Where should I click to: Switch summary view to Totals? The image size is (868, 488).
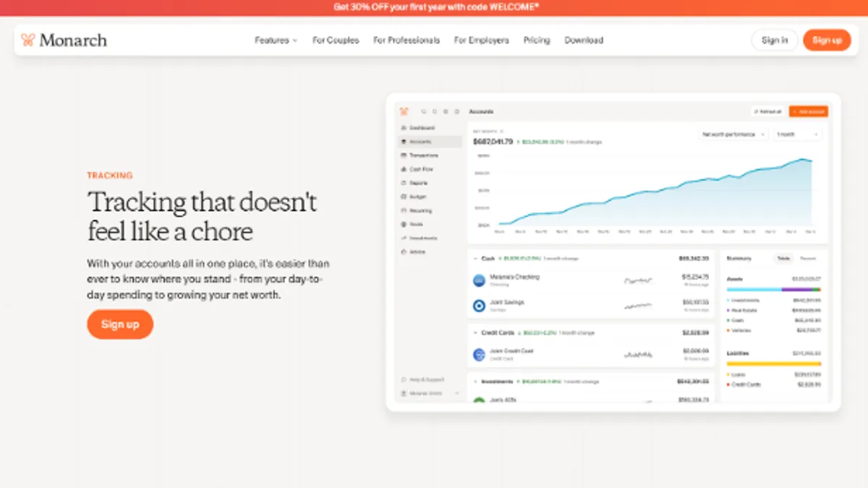point(783,258)
